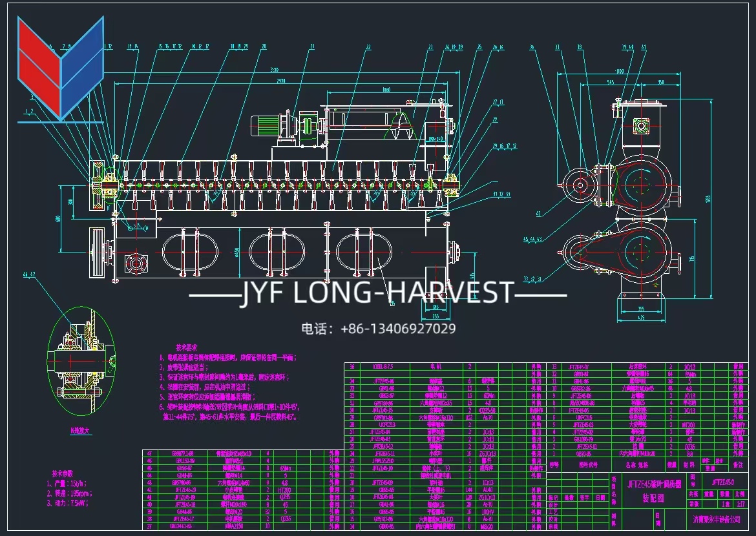This screenshot has height=536, width=756.
Task: Click the 'HT200' material cell in row 42
Action: click(x=285, y=490)
